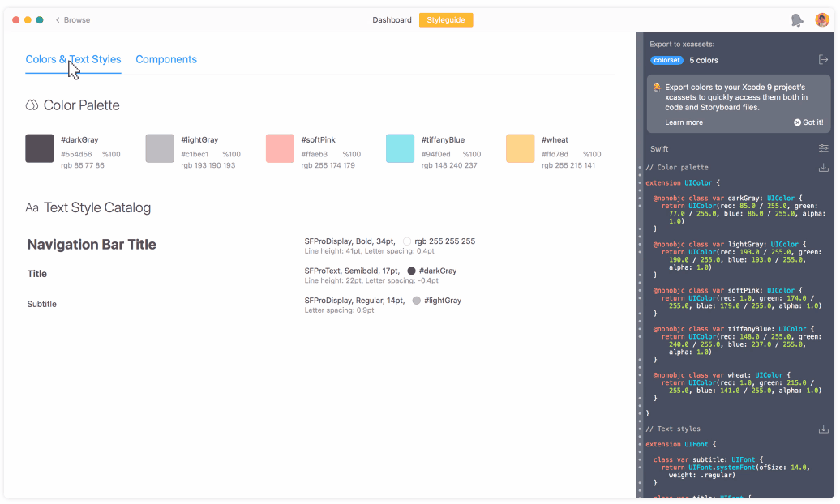Open code settings with the sliders icon

pyautogui.click(x=824, y=148)
